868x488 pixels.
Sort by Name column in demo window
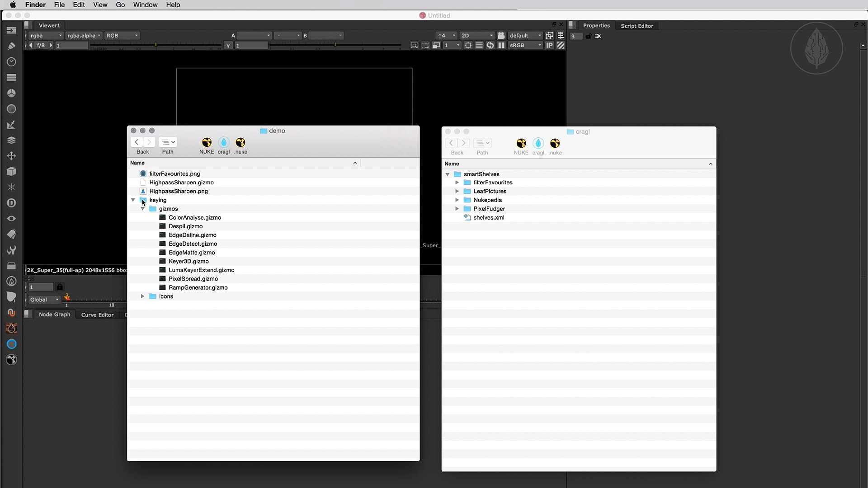point(244,163)
